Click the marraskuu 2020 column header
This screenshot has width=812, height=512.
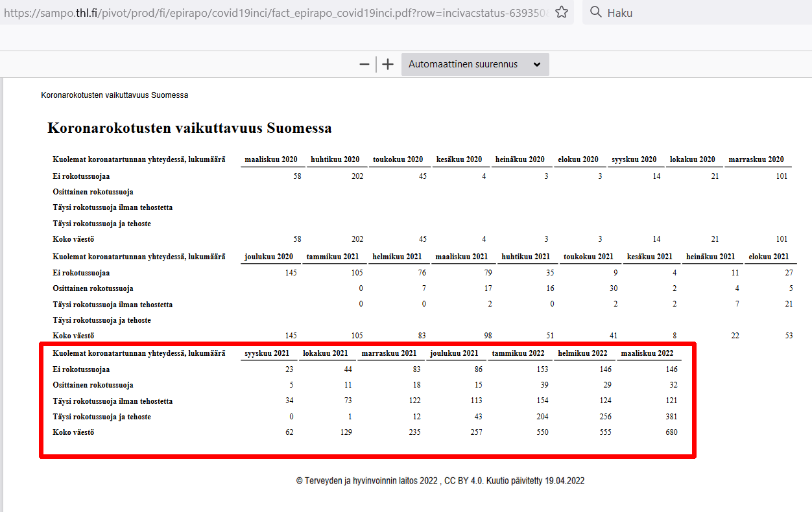tap(756, 159)
